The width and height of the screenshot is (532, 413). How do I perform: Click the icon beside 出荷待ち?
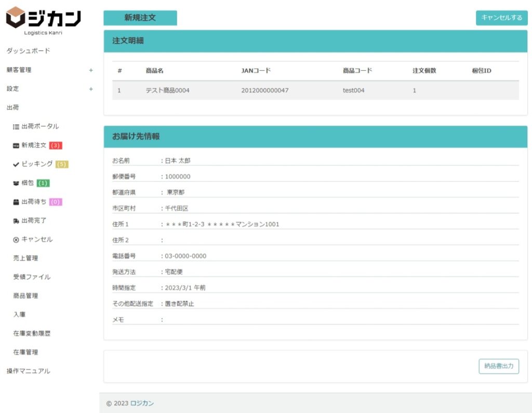16,202
